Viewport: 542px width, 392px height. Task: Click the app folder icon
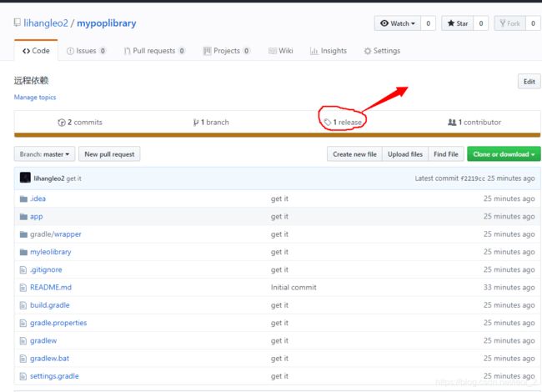click(23, 217)
